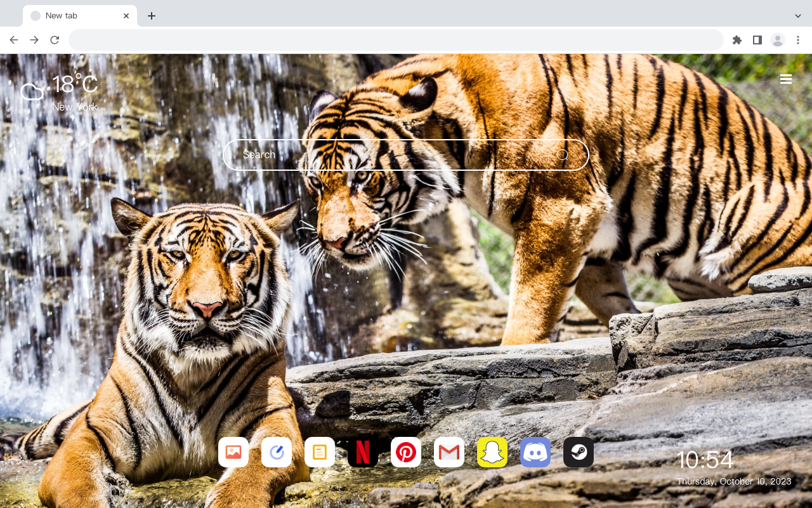Image resolution: width=812 pixels, height=508 pixels.
Task: Reload the current page
Action: pyautogui.click(x=55, y=40)
